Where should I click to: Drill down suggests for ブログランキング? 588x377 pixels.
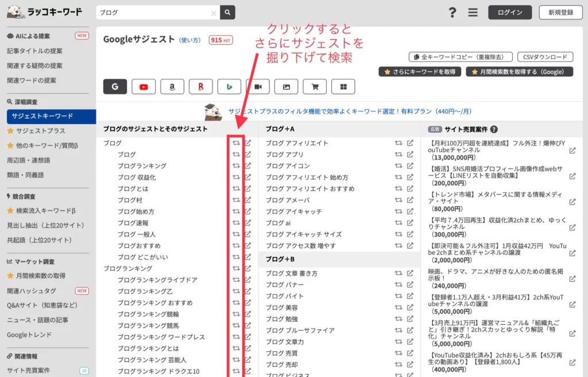tap(236, 268)
